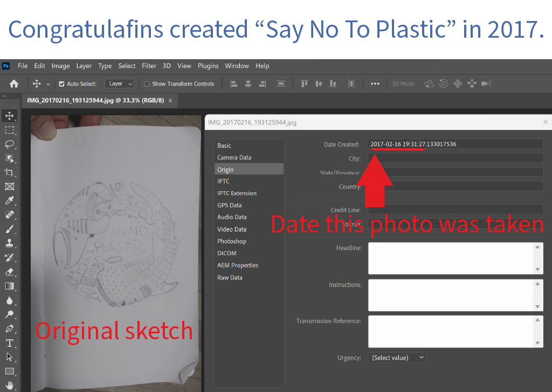
Task: Open the Urgency Select value dropdown
Action: pyautogui.click(x=397, y=358)
